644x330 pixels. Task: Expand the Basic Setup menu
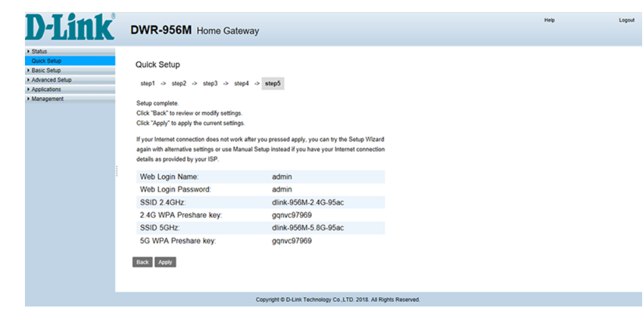coord(70,70)
